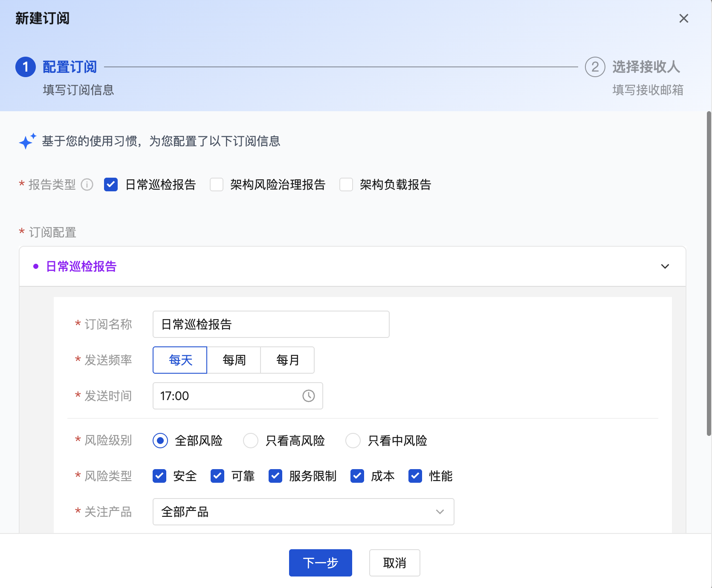
Task: Select 只看中风险 risk level
Action: click(x=353, y=441)
